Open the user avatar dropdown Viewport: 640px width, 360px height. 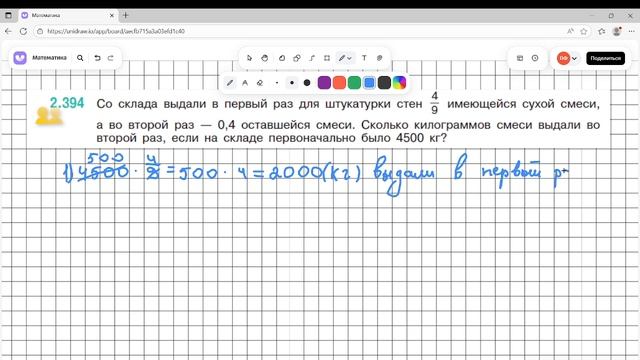(567, 58)
